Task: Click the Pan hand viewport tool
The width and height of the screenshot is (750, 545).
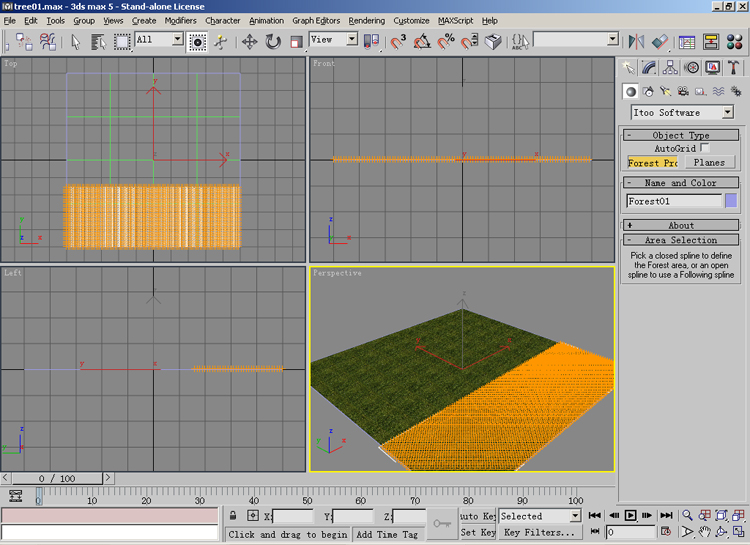Action: pos(705,532)
